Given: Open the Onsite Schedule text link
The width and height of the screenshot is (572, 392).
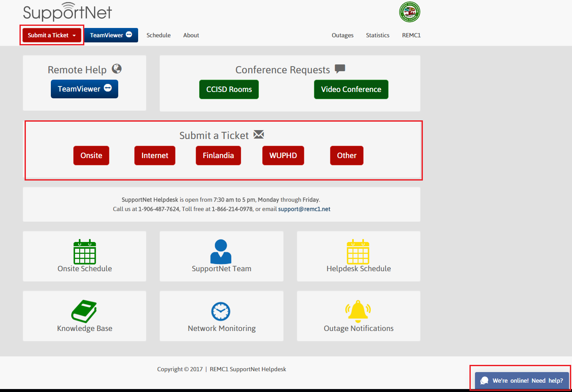Looking at the screenshot, I should tap(85, 269).
